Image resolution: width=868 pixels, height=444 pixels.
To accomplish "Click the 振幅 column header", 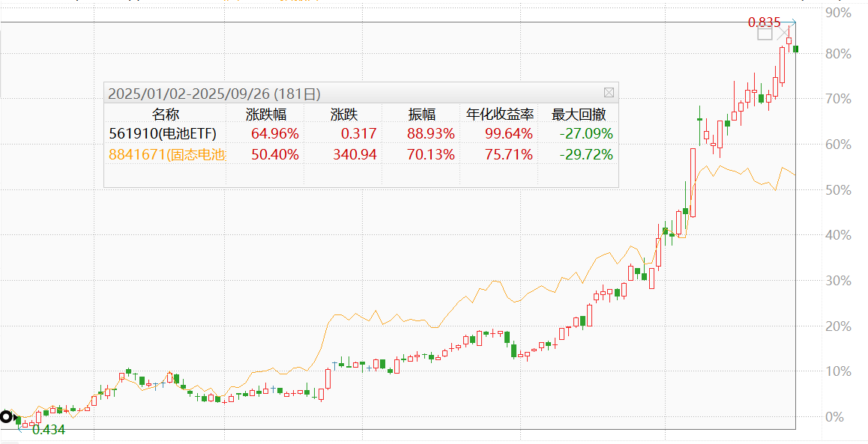I will (x=421, y=115).
